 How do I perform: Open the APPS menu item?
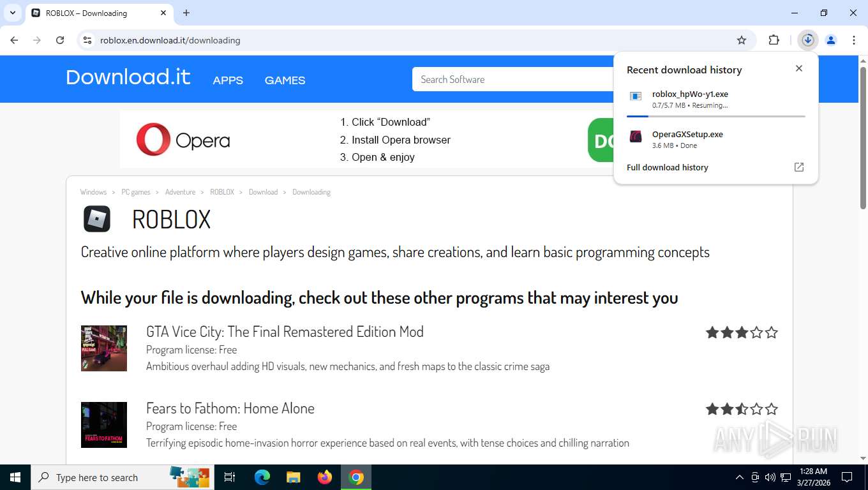point(228,80)
